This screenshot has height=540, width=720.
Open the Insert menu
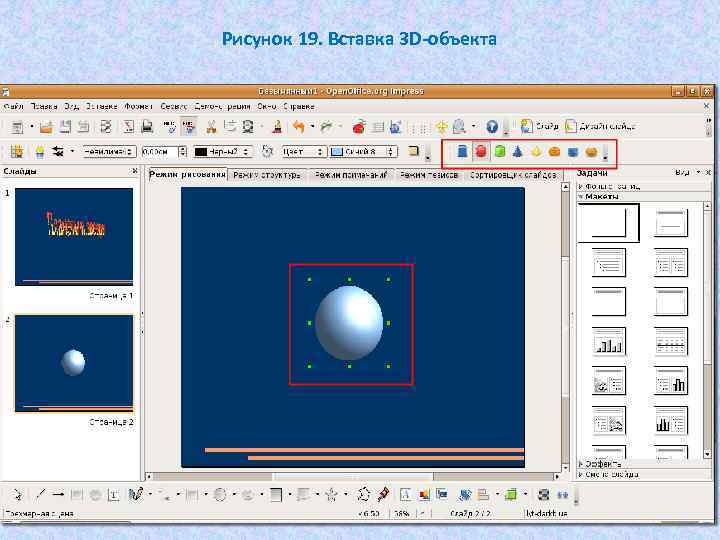pyautogui.click(x=101, y=107)
